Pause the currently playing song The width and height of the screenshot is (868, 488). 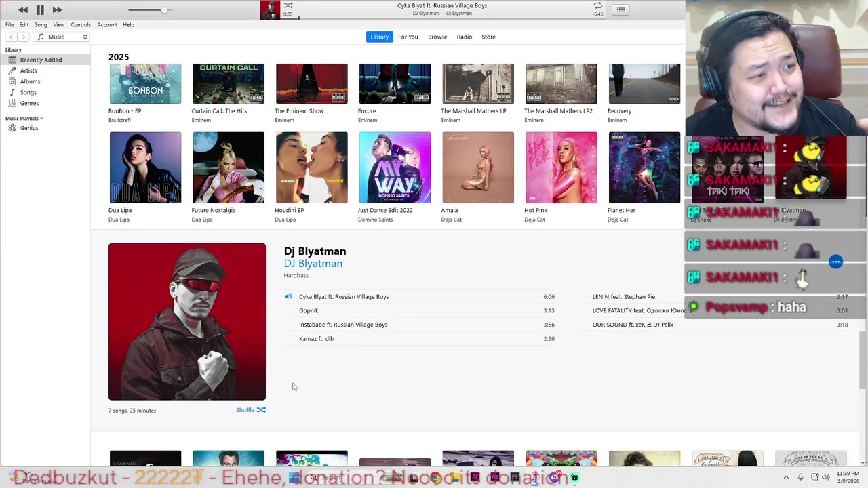40,9
